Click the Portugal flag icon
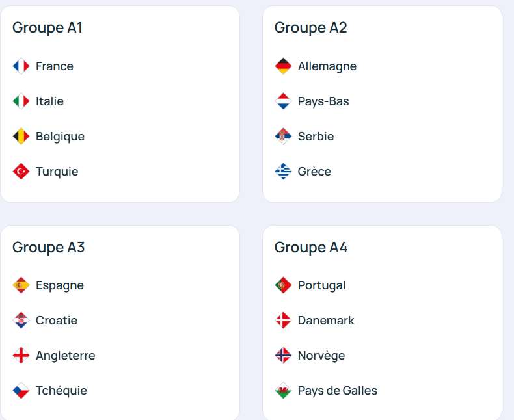The width and height of the screenshot is (514, 420). point(283,285)
